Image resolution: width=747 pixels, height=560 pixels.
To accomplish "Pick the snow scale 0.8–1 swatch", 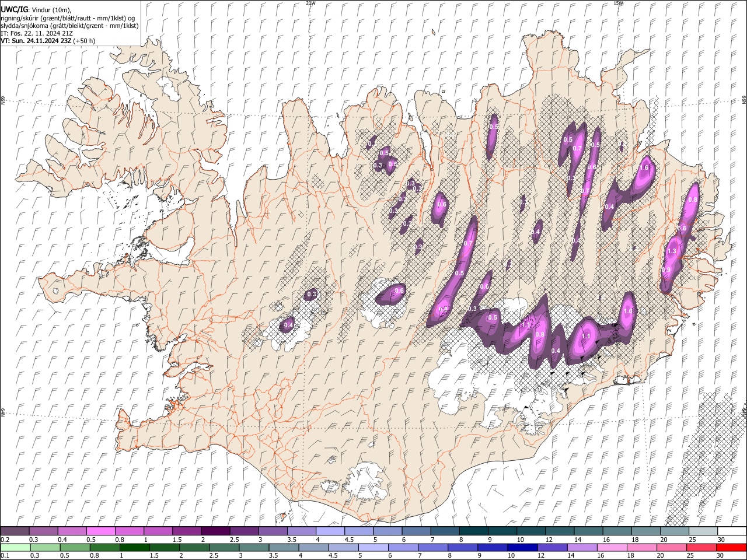I will 130,531.
